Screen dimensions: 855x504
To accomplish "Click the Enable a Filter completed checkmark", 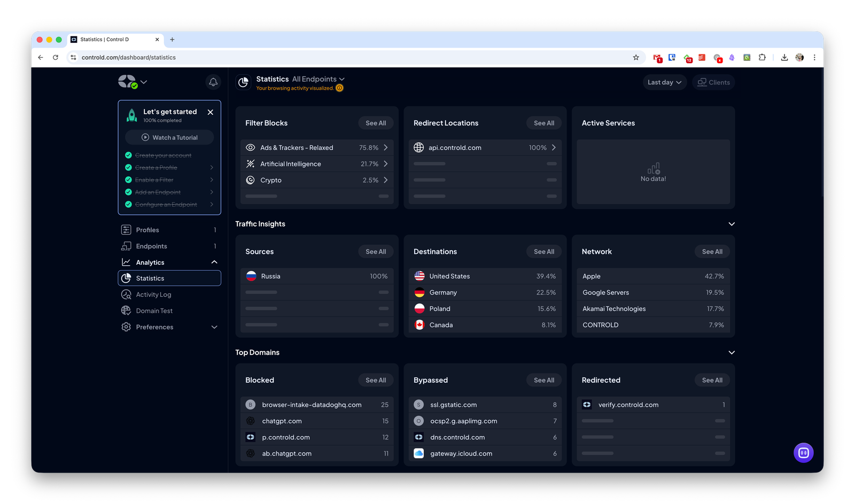I will (x=128, y=180).
